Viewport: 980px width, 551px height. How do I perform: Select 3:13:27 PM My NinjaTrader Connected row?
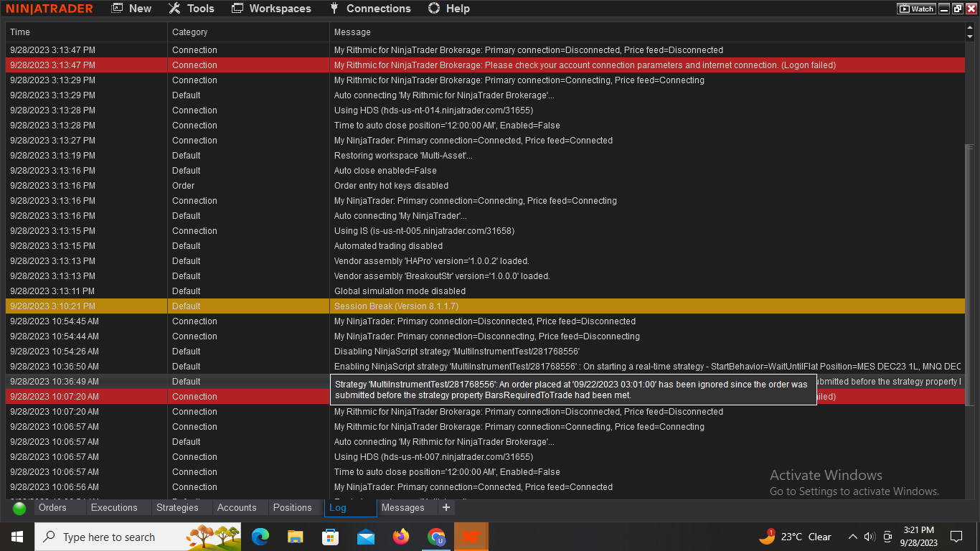click(485, 141)
